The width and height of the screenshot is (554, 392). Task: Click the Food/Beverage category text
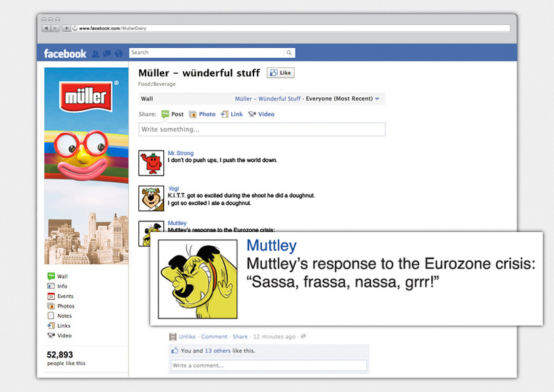tap(157, 84)
